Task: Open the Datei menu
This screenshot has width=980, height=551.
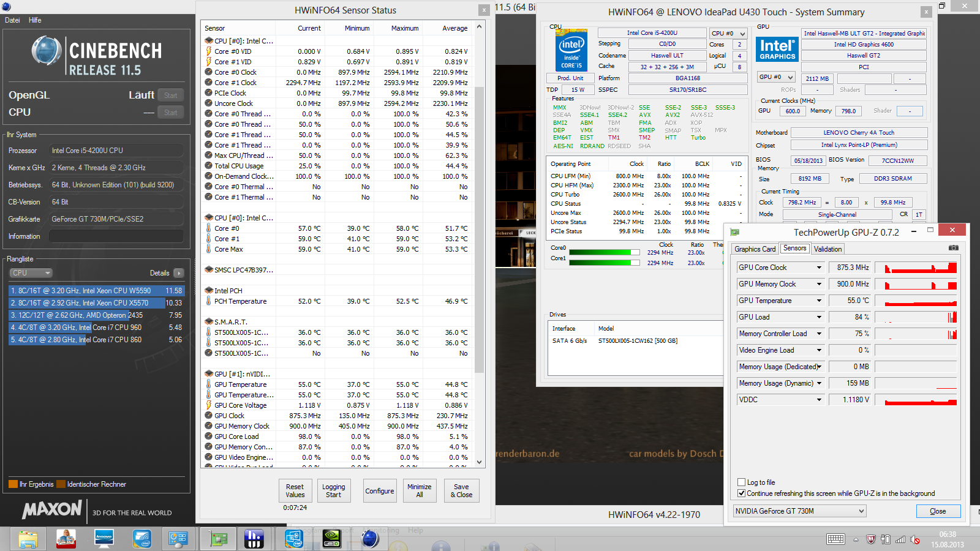Action: point(12,20)
